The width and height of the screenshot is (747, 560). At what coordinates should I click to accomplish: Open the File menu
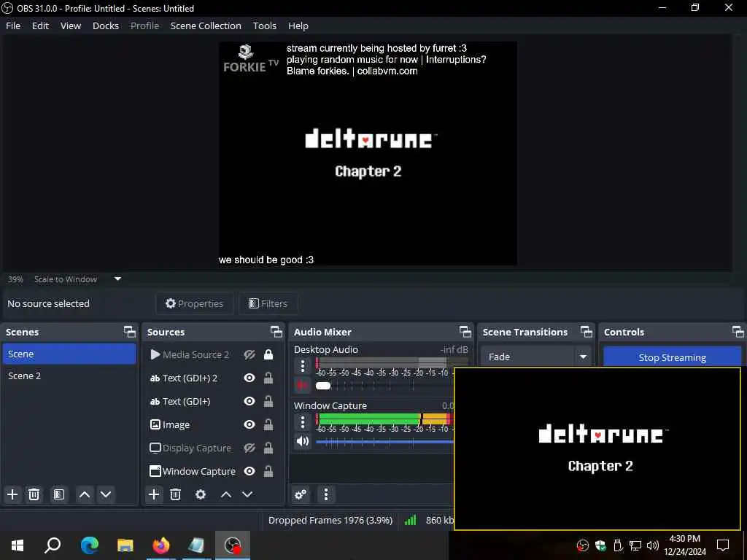point(13,26)
